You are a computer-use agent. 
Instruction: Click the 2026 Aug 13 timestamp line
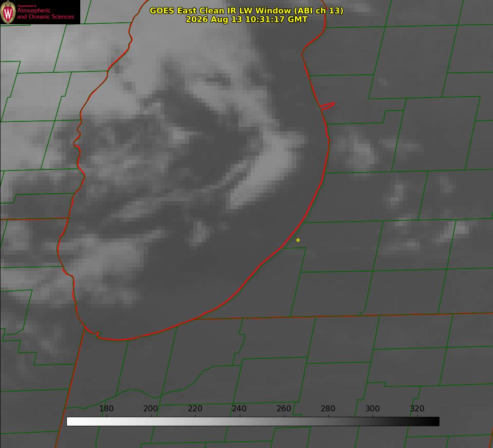coord(246,19)
